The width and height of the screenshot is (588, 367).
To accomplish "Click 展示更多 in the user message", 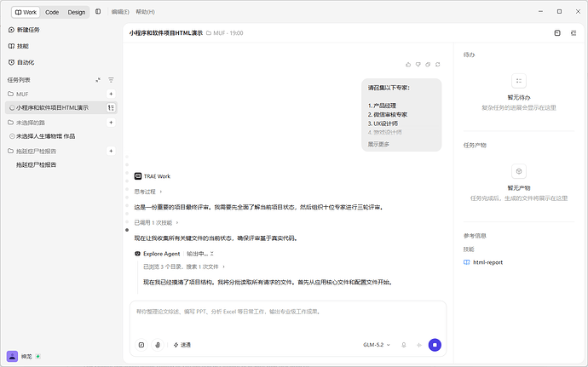I will click(378, 144).
